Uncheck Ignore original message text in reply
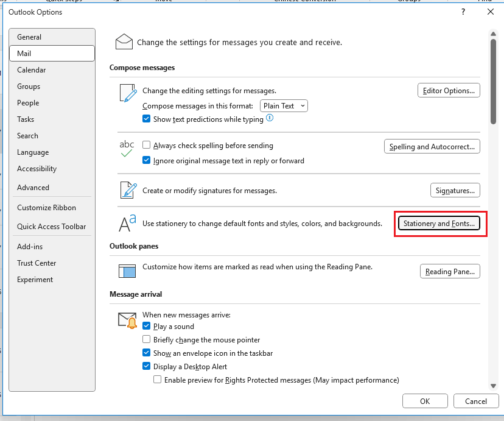504x421 pixels. 146,160
